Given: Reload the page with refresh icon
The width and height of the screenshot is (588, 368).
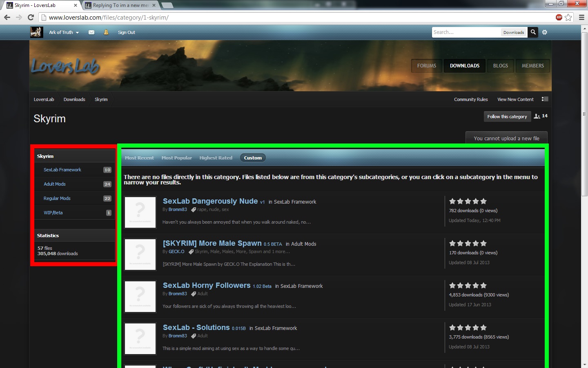Looking at the screenshot, I should pyautogui.click(x=31, y=17).
